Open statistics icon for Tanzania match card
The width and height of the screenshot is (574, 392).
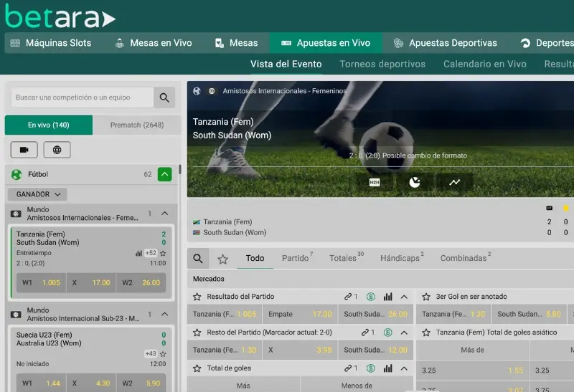coord(138,253)
